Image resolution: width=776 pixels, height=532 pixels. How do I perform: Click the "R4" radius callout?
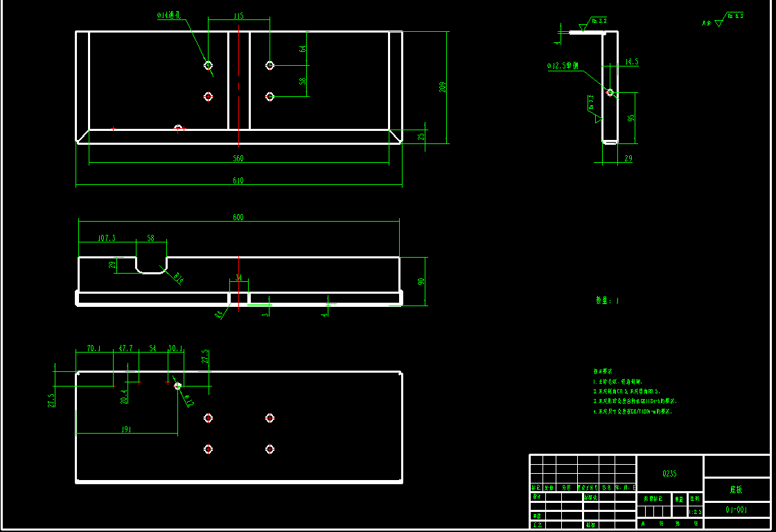pyautogui.click(x=219, y=314)
